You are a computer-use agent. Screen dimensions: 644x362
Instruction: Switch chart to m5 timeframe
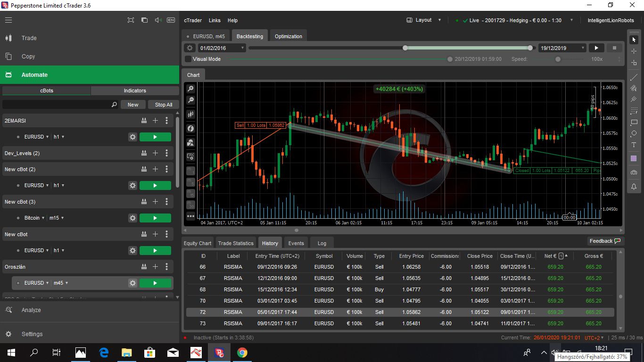point(190,182)
